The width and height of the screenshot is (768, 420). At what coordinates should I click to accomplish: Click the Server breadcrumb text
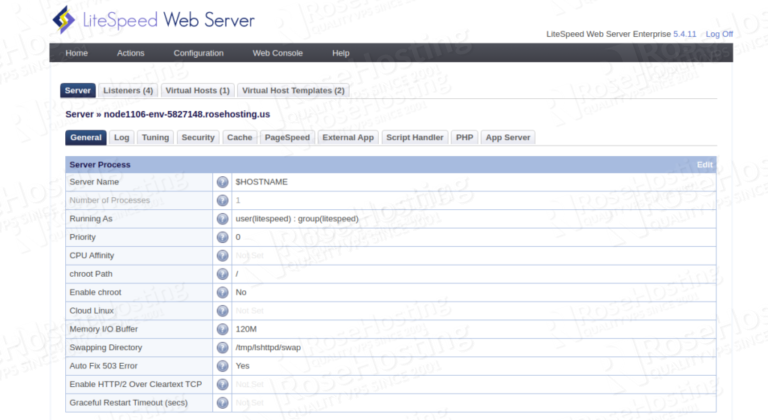pos(79,114)
